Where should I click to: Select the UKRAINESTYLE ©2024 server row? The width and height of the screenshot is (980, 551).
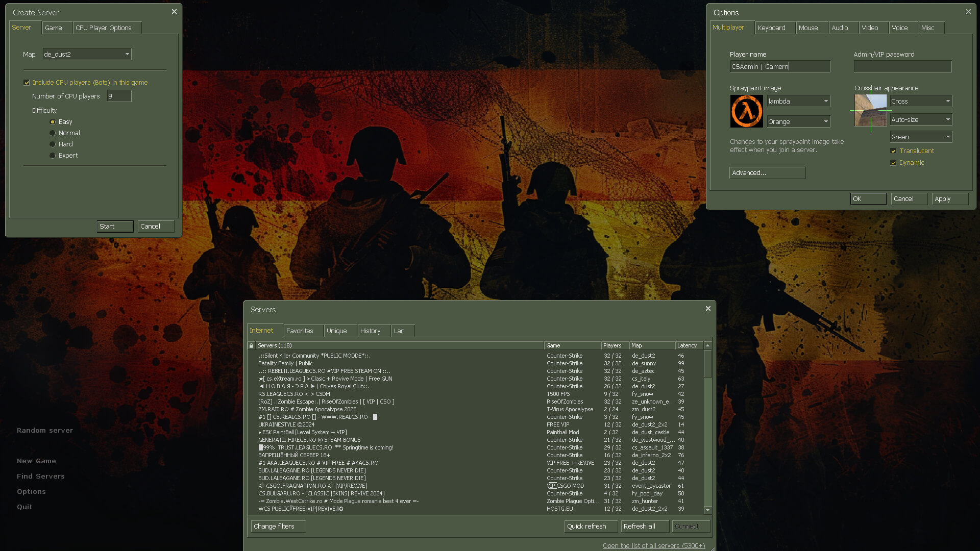pyautogui.click(x=476, y=424)
